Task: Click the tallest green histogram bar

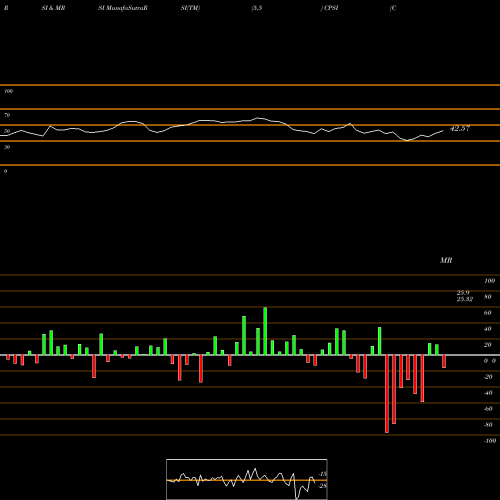Action: pyautogui.click(x=265, y=331)
